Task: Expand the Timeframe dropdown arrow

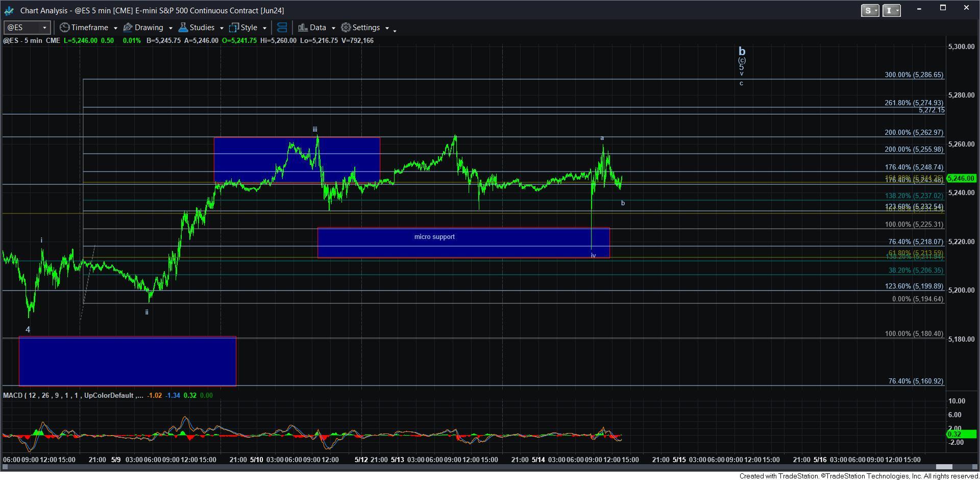Action: point(115,28)
